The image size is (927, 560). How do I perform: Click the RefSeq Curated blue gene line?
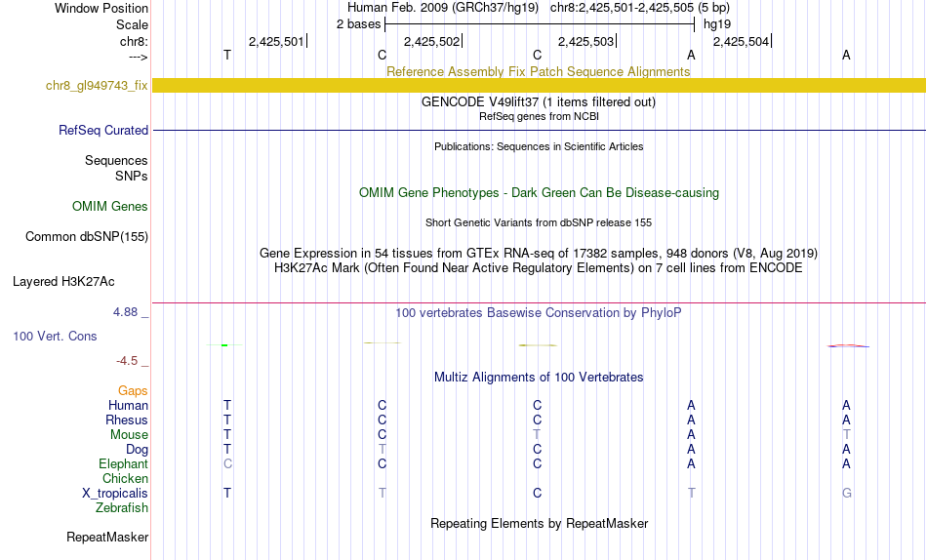(540, 130)
